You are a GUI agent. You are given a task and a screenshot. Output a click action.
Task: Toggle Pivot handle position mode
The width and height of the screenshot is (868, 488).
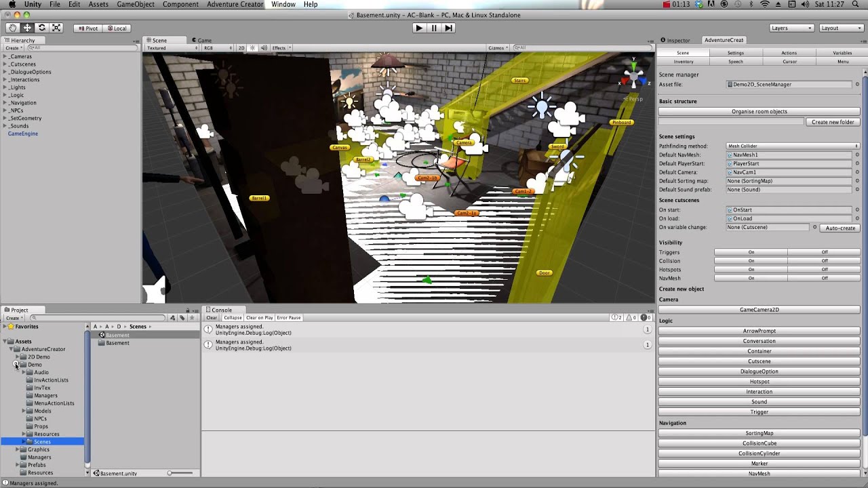click(87, 28)
